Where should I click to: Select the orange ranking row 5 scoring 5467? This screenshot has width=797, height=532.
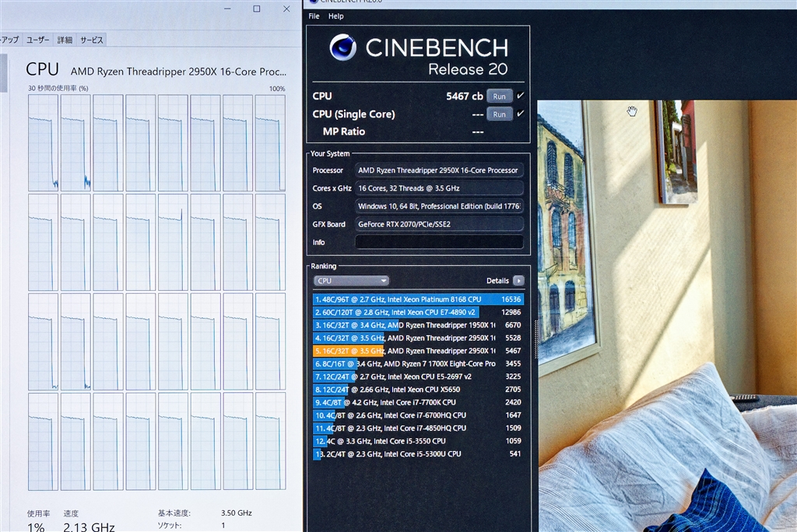(x=418, y=351)
